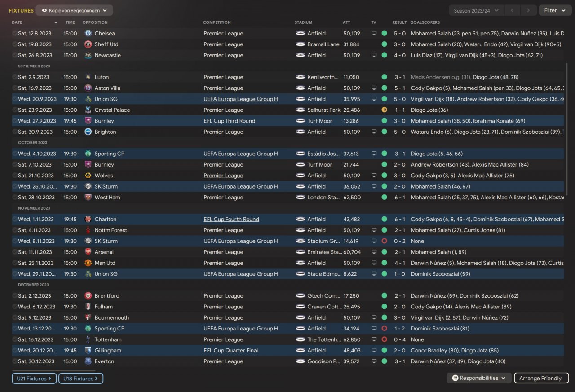
Task: Expand the Responsibilities dropdown
Action: 479,378
